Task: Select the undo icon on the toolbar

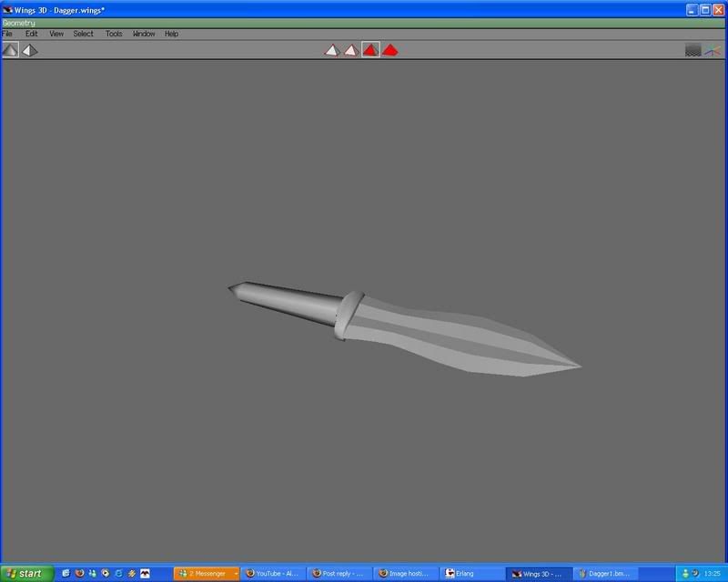Action: click(x=9, y=50)
